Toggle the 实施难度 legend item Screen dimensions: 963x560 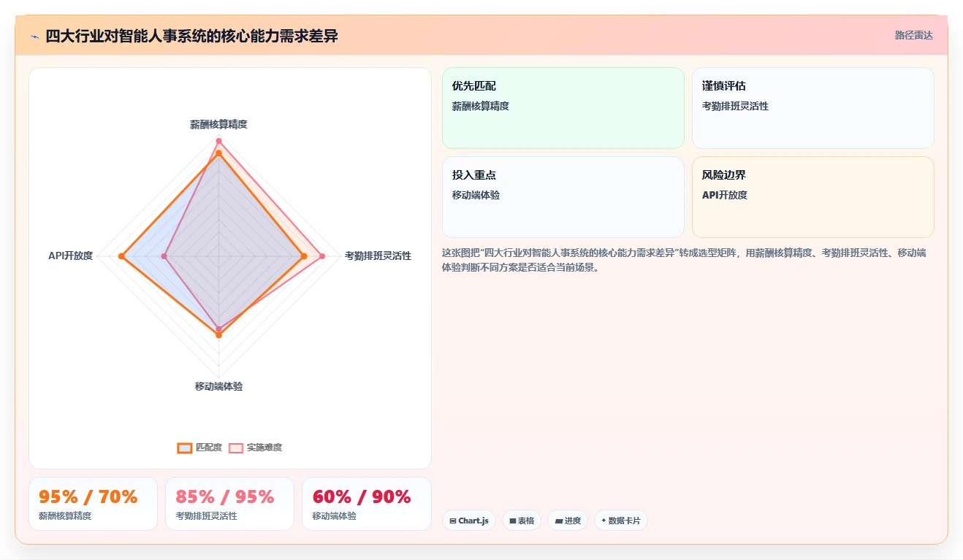255,448
